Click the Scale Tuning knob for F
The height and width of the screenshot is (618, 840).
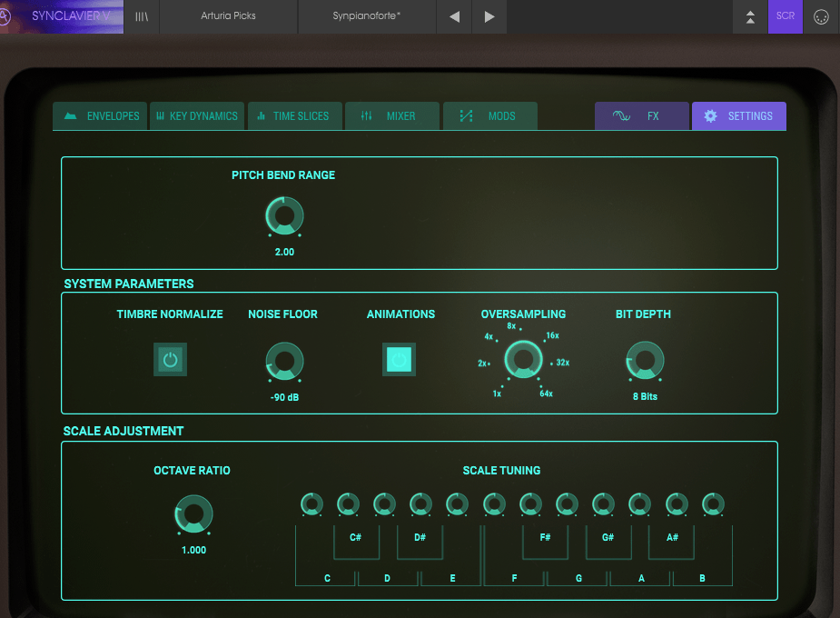(494, 504)
